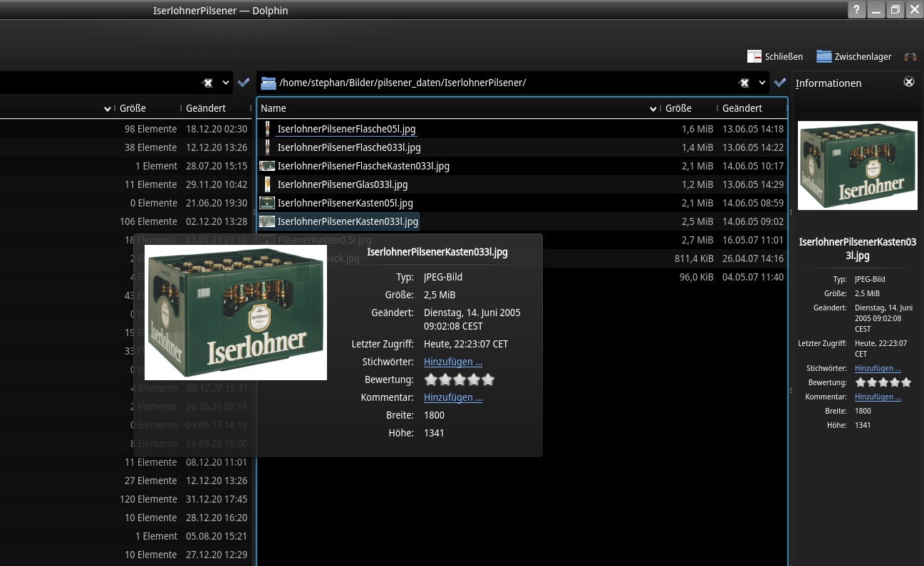Click icon of IserlohnerPilsenerFlascheKasten033l.jpg
The image size is (924, 566).
coord(267,166)
